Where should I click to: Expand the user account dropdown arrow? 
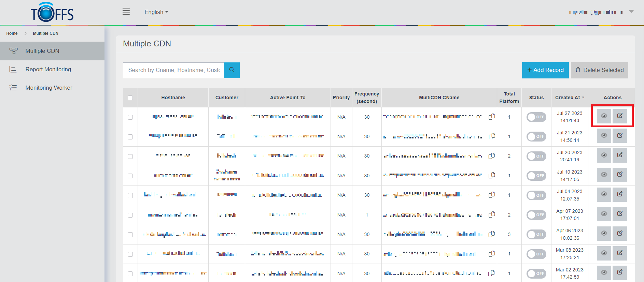tap(631, 12)
